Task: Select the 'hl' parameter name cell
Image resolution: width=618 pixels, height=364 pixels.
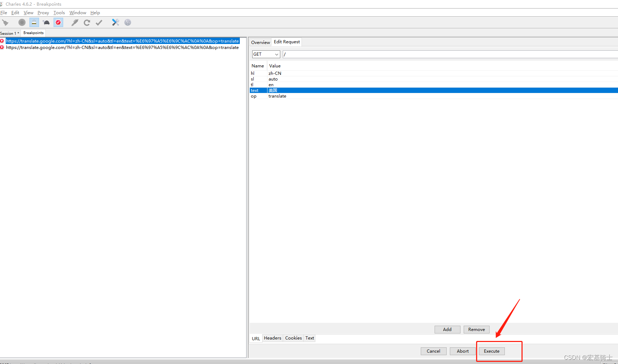Action: pos(258,73)
